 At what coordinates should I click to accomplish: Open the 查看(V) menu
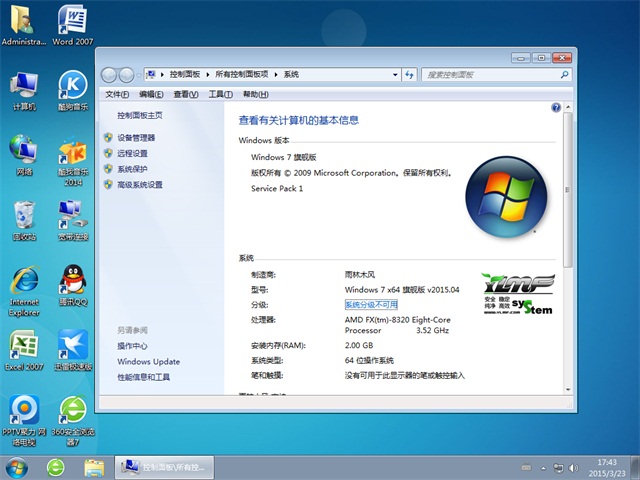point(186,94)
